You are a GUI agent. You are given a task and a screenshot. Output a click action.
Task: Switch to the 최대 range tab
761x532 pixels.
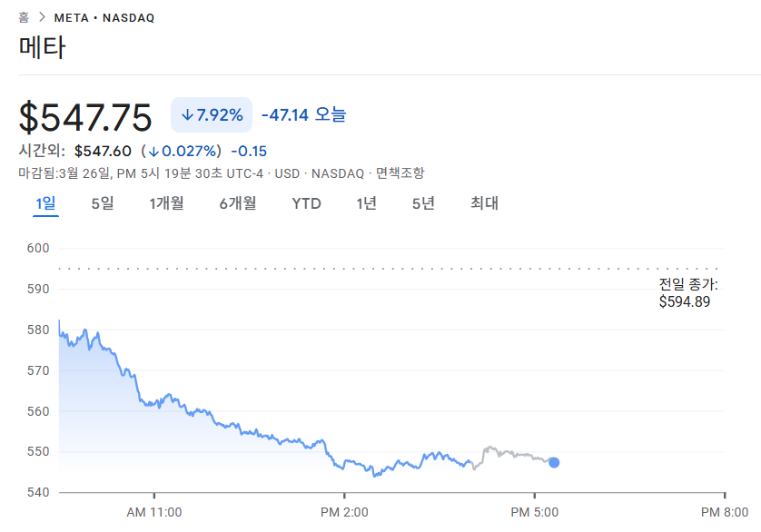pyautogui.click(x=484, y=203)
